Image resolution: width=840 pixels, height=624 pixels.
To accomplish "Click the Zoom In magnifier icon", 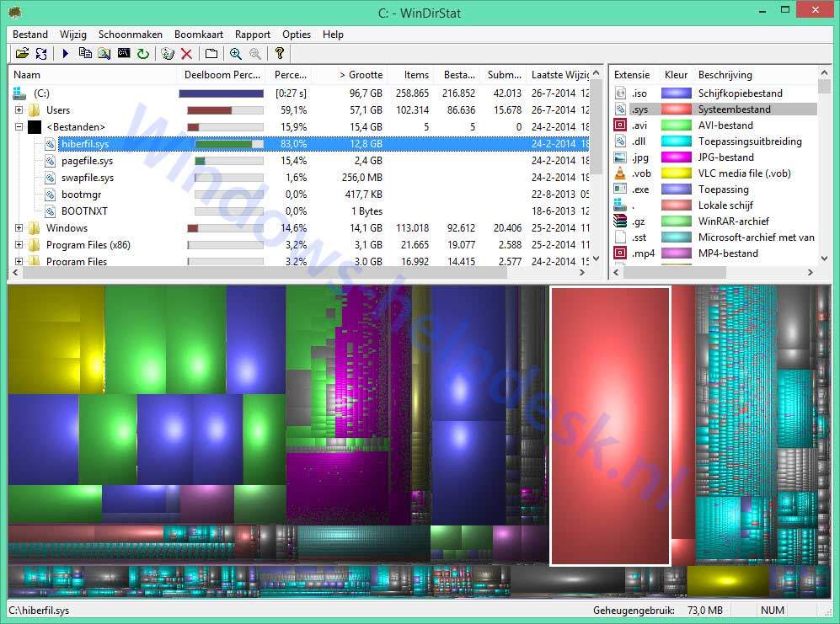I will (236, 54).
